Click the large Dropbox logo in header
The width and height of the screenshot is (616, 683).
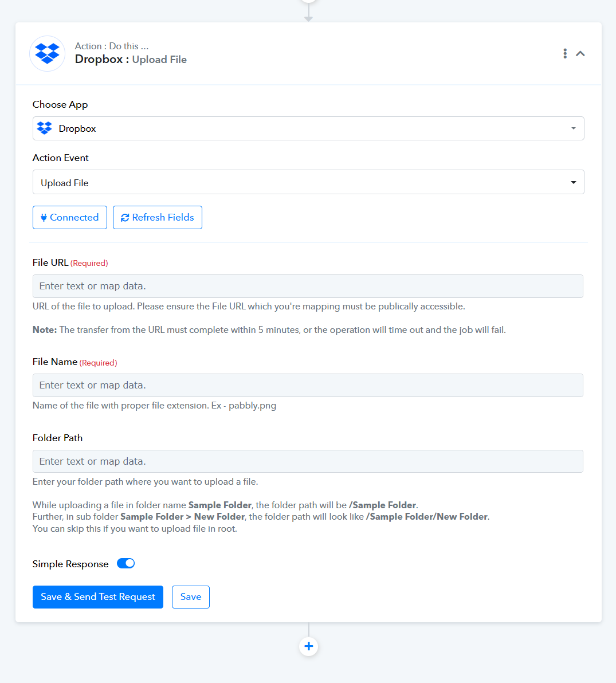click(x=47, y=54)
